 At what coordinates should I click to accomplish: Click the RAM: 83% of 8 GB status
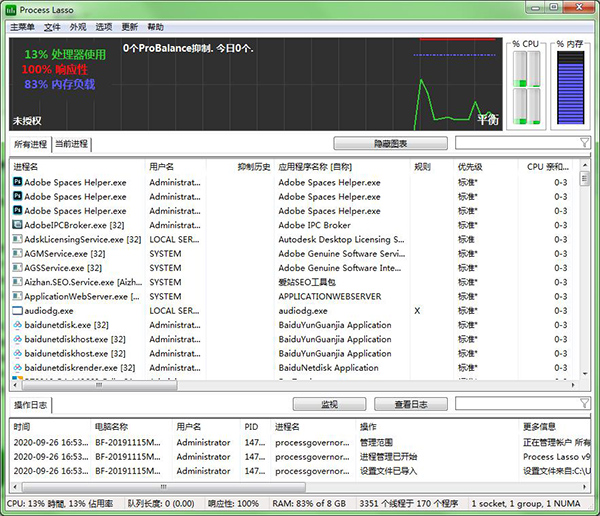click(309, 503)
